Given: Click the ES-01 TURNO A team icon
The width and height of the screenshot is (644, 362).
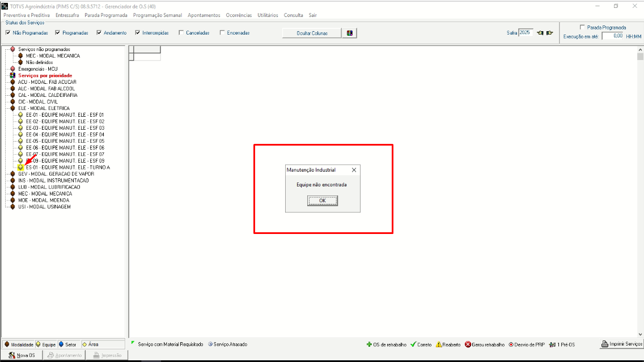Looking at the screenshot, I should click(20, 168).
